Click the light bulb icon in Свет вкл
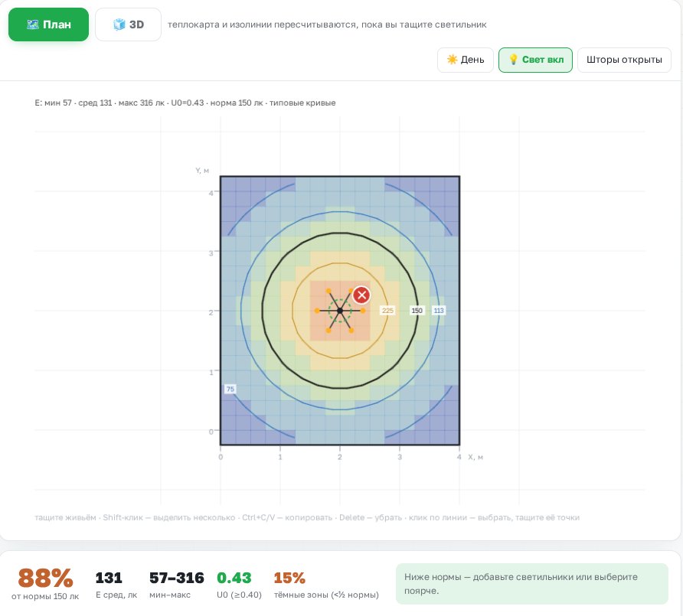The width and height of the screenshot is (683, 616). [513, 59]
